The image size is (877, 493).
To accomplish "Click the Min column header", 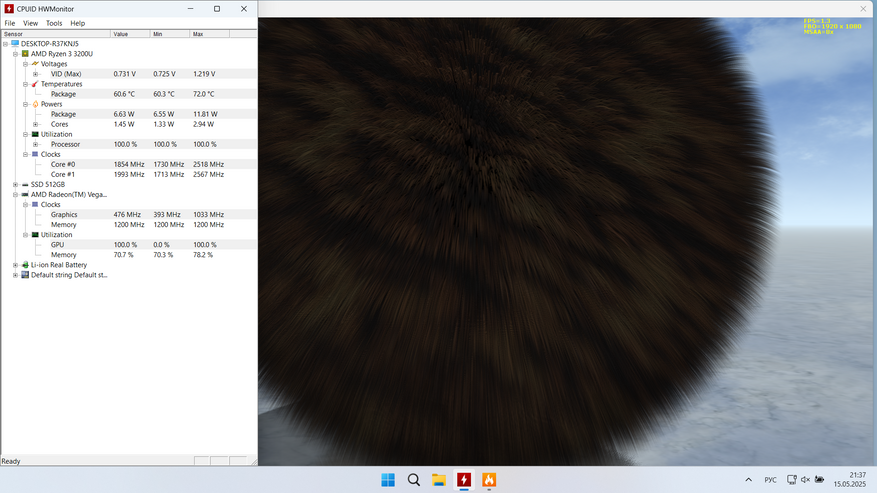I will 170,34.
